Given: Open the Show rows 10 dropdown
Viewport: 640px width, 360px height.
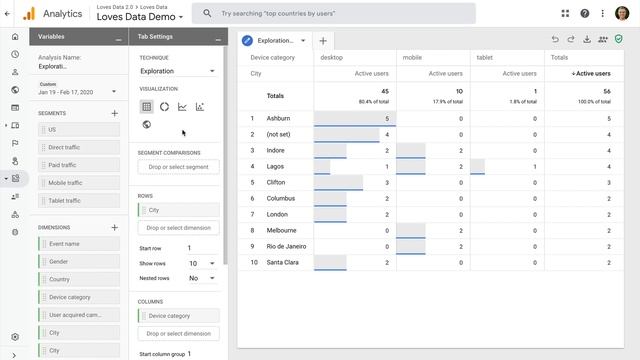Looking at the screenshot, I should [x=201, y=263].
